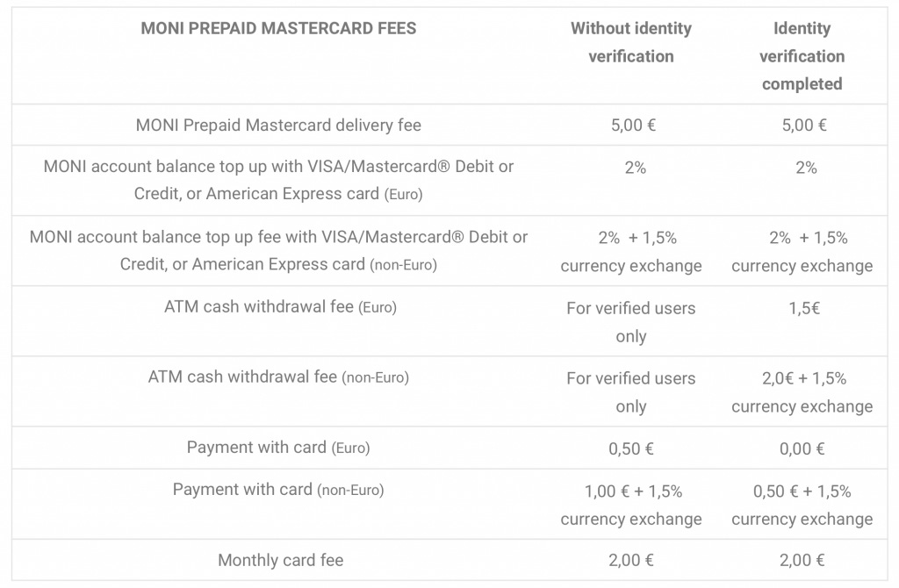The width and height of the screenshot is (899, 588).
Task: Click the Payment with card (Euro) label
Action: [278, 447]
